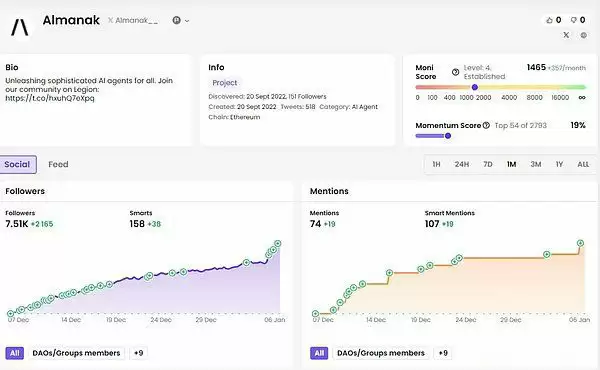Image resolution: width=600 pixels, height=370 pixels.
Task: Click the thumbs-down vote icon
Action: (x=573, y=20)
